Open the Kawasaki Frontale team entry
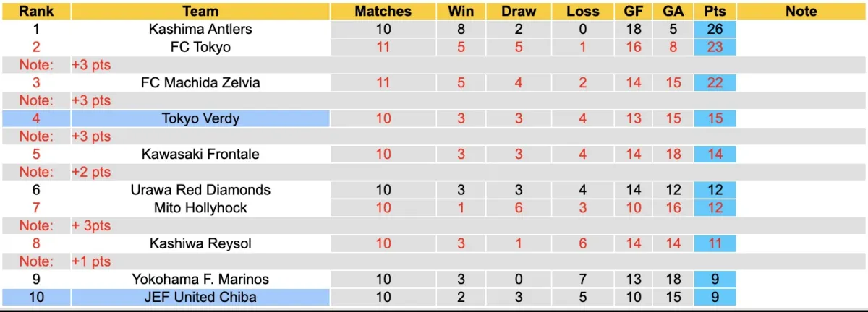The height and width of the screenshot is (312, 868). coord(200,155)
